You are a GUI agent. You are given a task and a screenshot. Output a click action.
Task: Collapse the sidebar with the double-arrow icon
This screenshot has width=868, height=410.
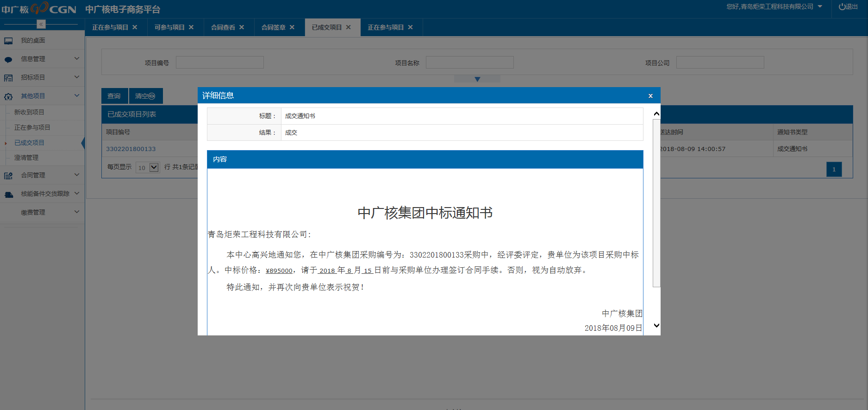41,24
